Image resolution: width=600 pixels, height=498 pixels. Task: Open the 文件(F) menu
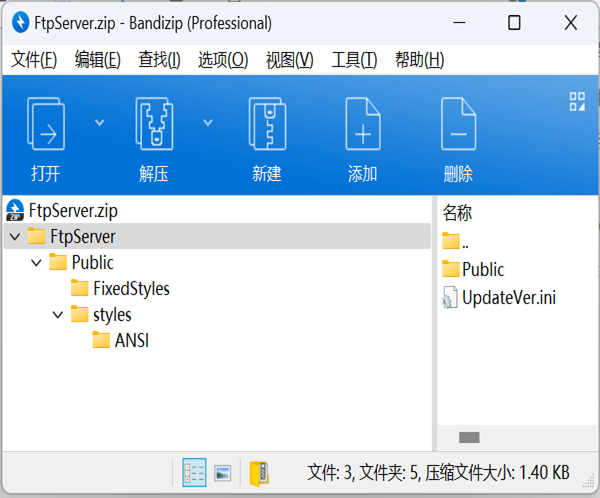[34, 60]
